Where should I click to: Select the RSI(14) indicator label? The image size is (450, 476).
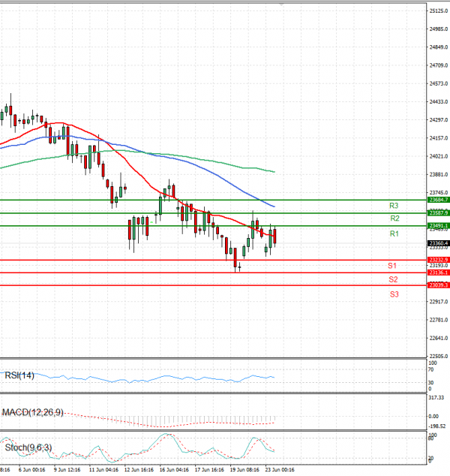point(19,375)
